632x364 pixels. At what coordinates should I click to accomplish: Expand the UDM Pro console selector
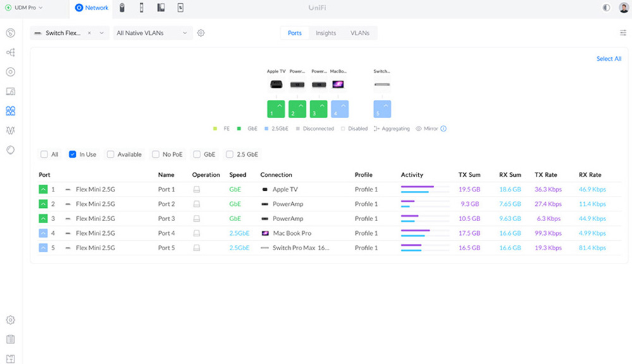coord(24,8)
